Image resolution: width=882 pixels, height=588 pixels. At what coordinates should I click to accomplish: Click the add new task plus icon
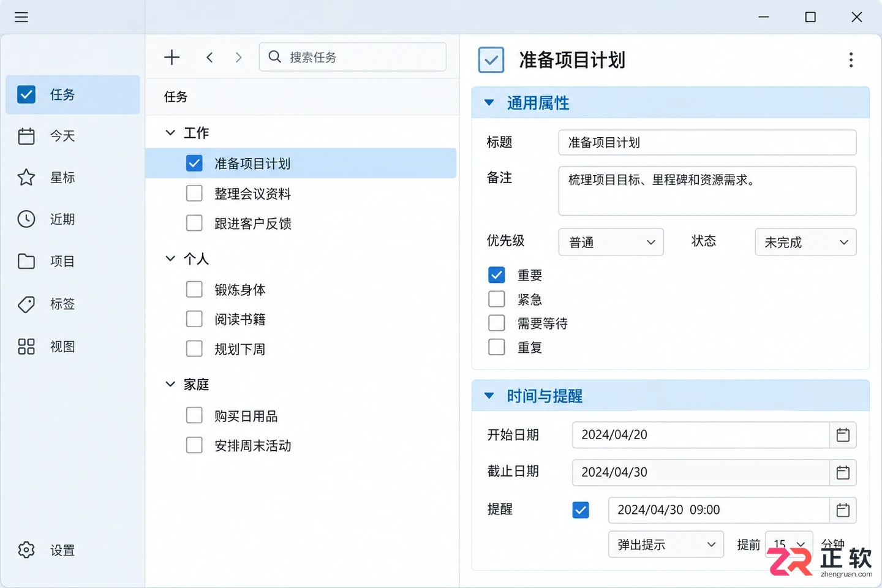click(x=172, y=58)
